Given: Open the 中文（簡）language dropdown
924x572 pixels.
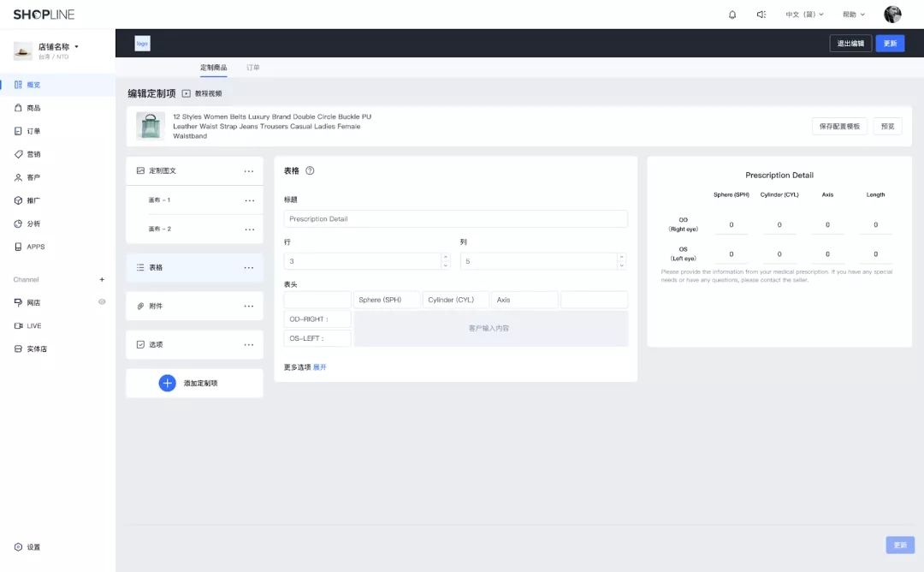Looking at the screenshot, I should (x=804, y=15).
